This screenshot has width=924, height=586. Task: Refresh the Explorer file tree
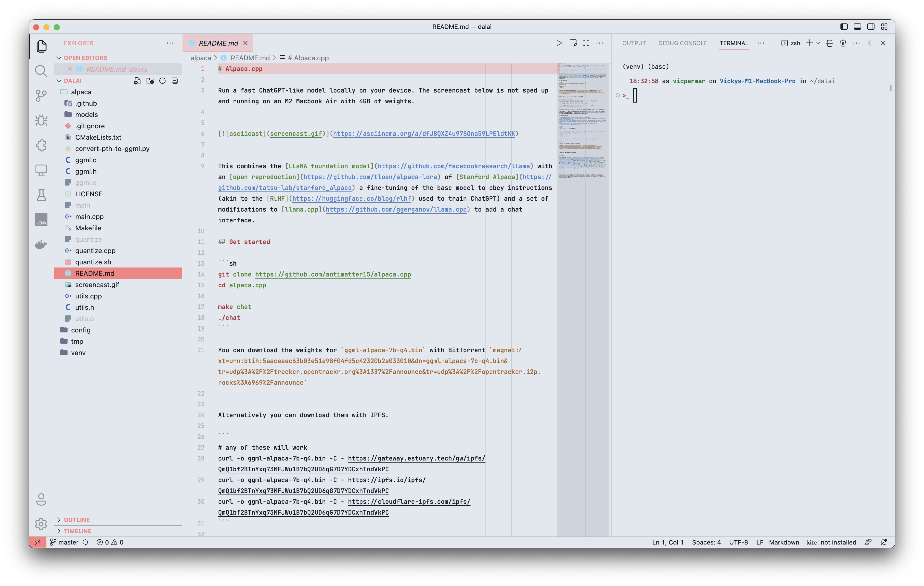162,81
